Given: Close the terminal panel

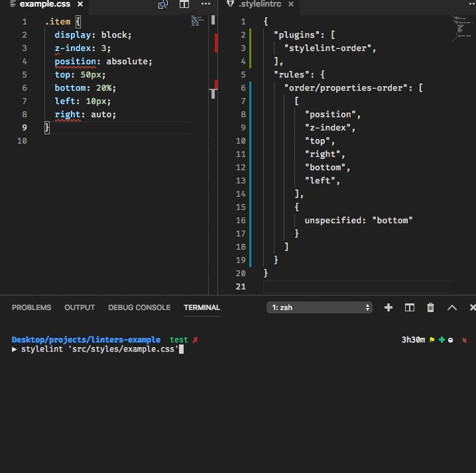Looking at the screenshot, I should [473, 307].
